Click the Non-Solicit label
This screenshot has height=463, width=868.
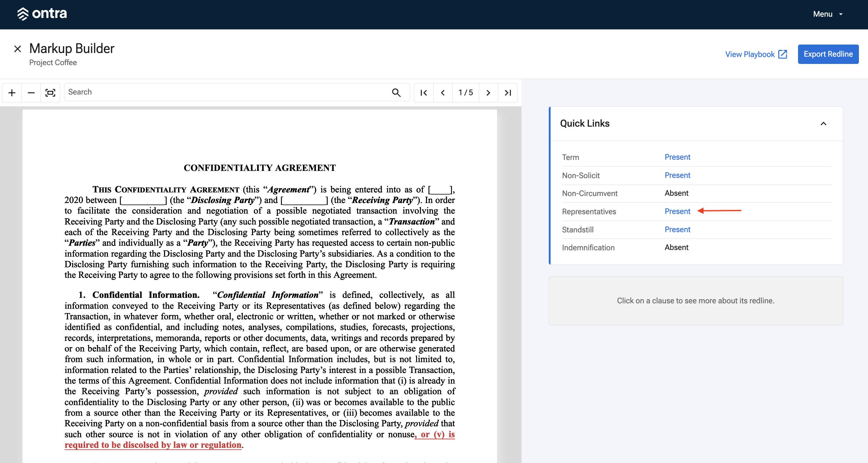581,176
